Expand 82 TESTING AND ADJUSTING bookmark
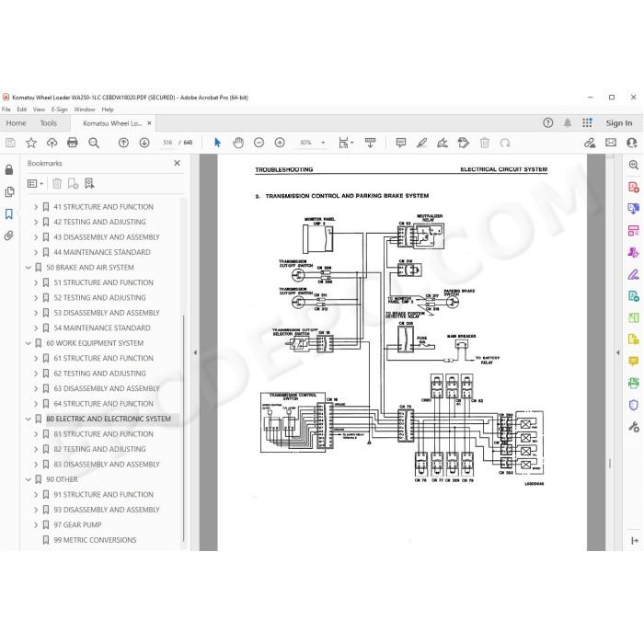The width and height of the screenshot is (644, 644). point(36,449)
